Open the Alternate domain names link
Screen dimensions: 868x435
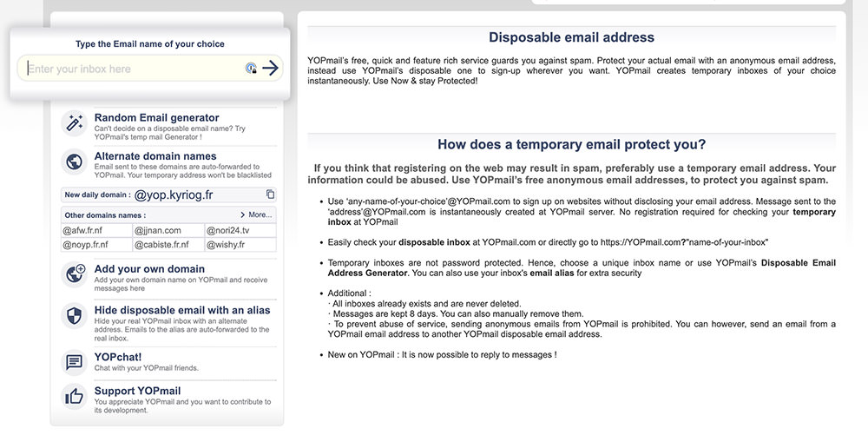tap(155, 156)
